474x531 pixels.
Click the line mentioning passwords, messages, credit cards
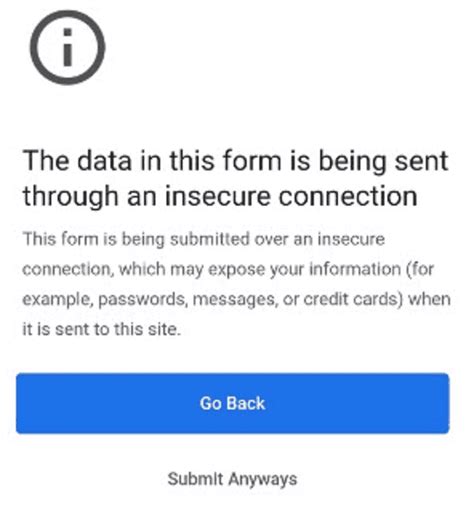tap(236, 299)
